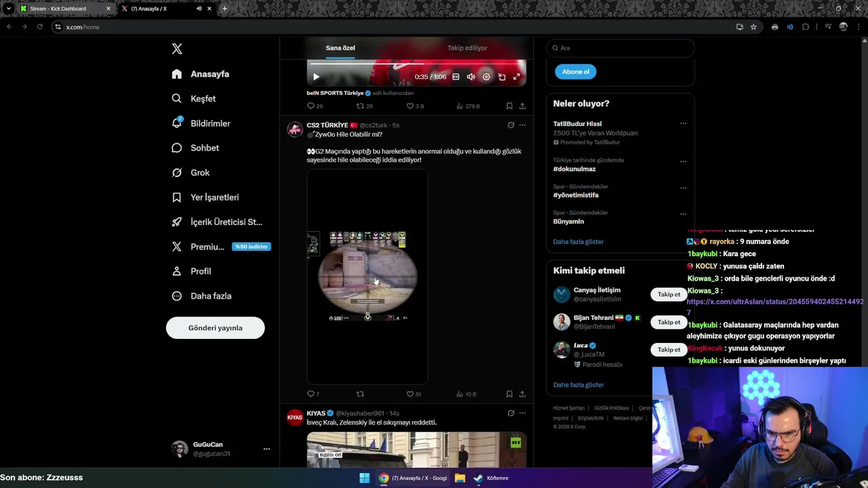
Task: Enter video fullscreen mode
Action: 517,77
